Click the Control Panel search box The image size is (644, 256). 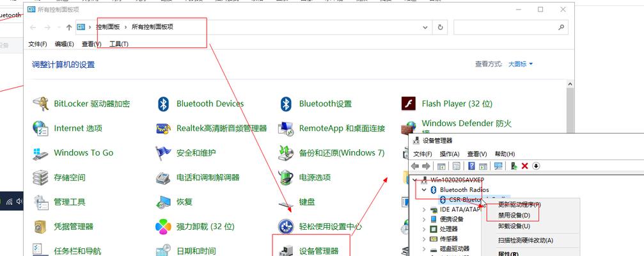coord(510,28)
